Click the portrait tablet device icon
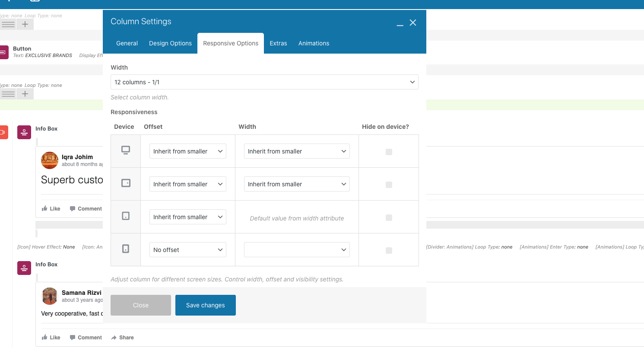Viewport: 644px width, 348px height. 126,216
